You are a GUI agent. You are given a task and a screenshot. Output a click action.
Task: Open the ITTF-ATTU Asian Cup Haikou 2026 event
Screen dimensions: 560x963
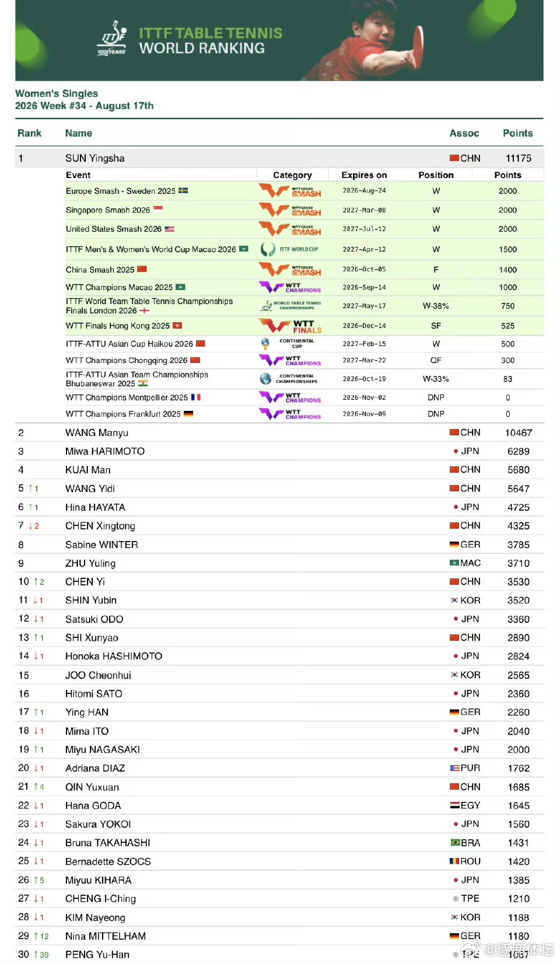tap(129, 344)
